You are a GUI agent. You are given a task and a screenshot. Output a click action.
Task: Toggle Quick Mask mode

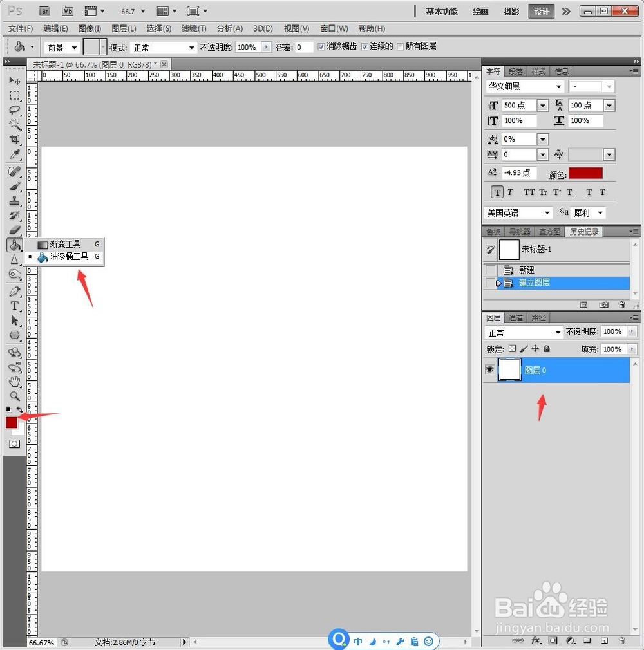14,444
